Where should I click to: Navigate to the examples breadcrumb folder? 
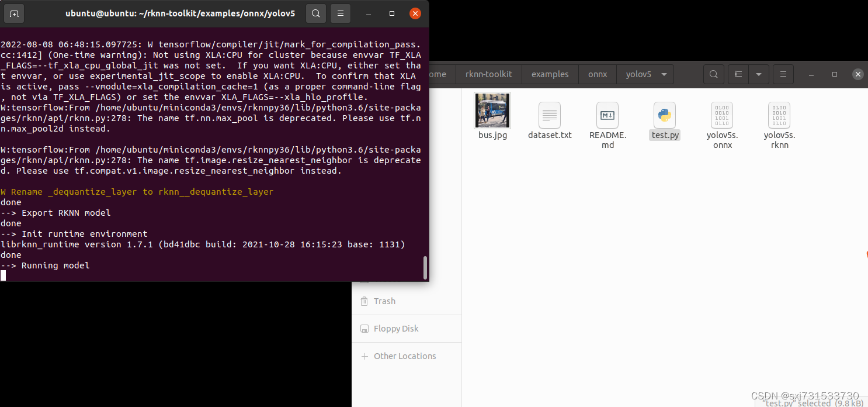click(550, 74)
